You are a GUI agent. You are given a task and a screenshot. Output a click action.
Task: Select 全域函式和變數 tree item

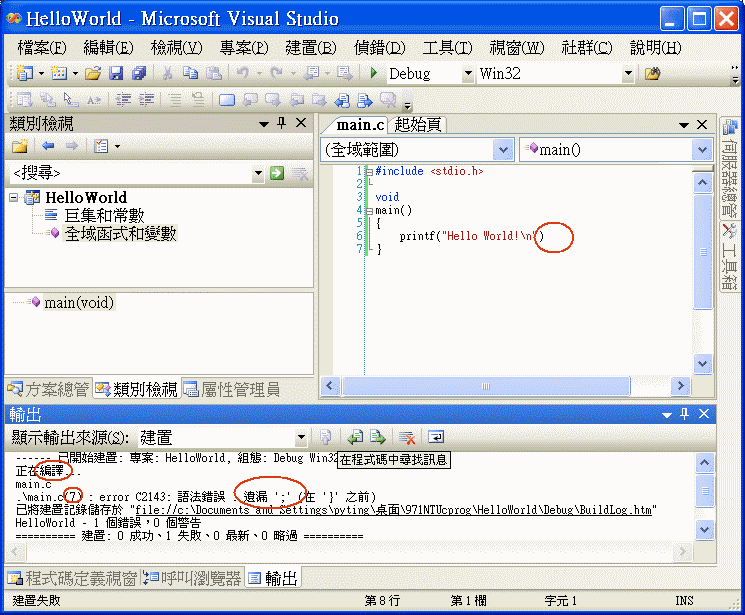point(120,233)
